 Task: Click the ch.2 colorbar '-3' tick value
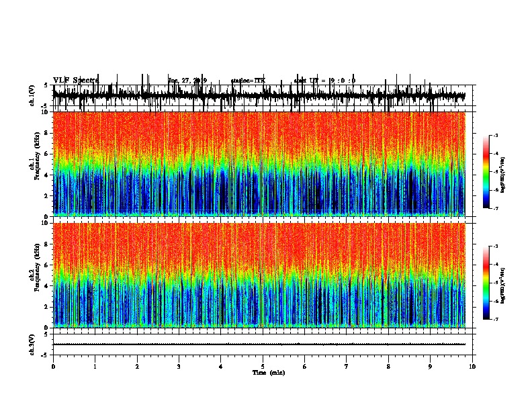pyautogui.click(x=496, y=246)
